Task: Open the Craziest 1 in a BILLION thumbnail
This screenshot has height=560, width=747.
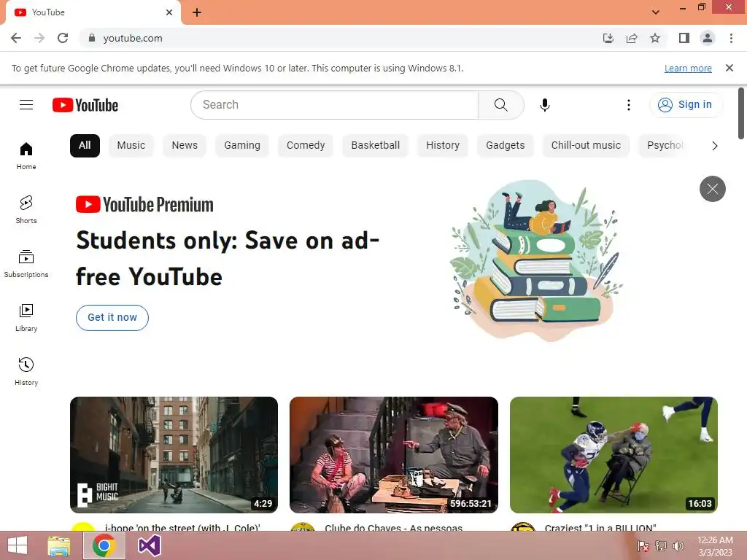Action: pyautogui.click(x=614, y=455)
